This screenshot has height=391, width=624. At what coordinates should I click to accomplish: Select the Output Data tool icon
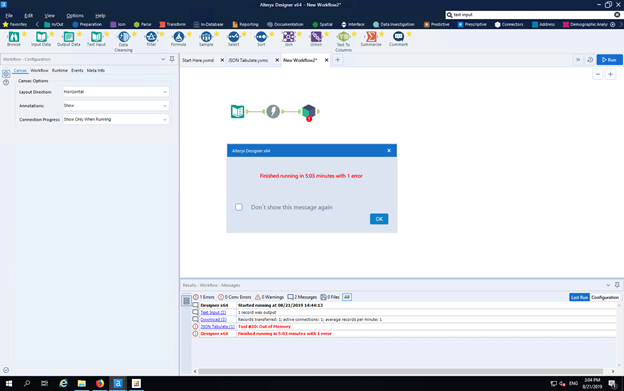click(x=68, y=37)
